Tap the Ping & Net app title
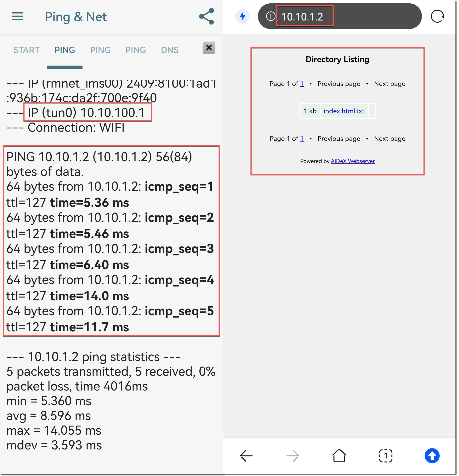The width and height of the screenshot is (459, 476). click(76, 17)
